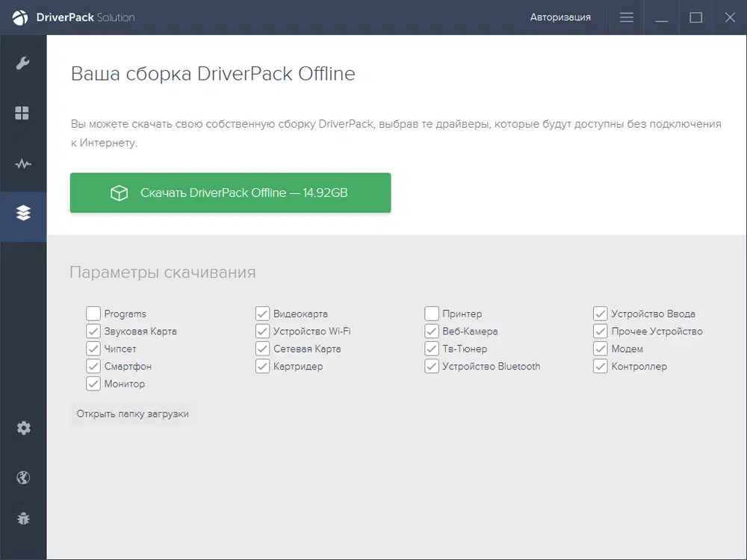Viewport: 747px width, 560px height.
Task: Uncheck the Сетевая Карта checkbox
Action: (262, 349)
